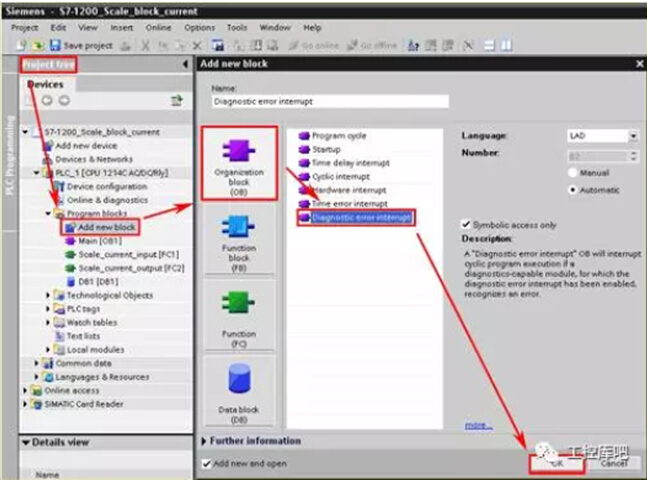Viewport: 647px width, 480px height.
Task: Expand the Technological Objects tree node
Action: (48, 295)
